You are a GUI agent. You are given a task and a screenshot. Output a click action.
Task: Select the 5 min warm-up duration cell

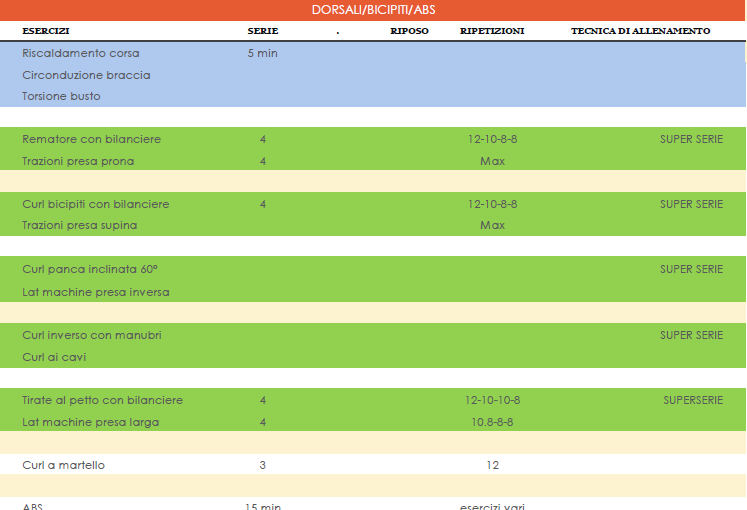(262, 53)
